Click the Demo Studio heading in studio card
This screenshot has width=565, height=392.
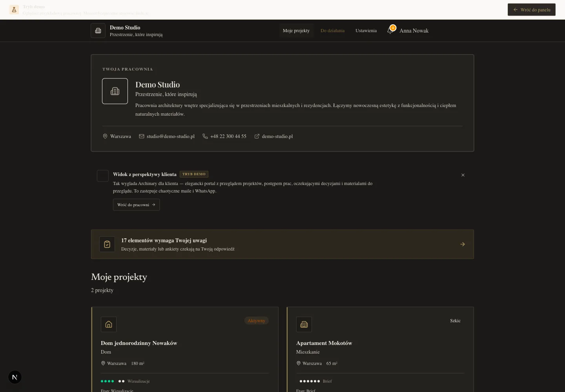click(x=157, y=85)
